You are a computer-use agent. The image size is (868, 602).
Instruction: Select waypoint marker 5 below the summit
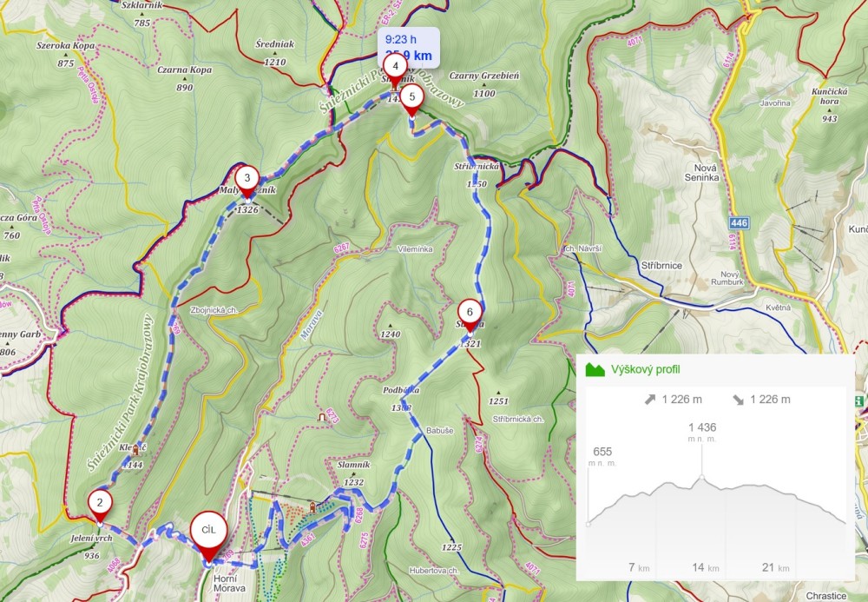[x=411, y=100]
